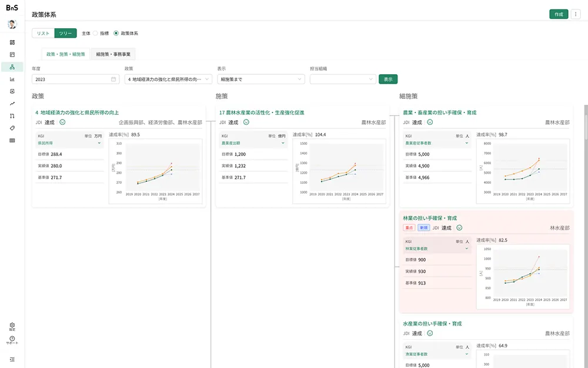Open the document download icon in sidebar
This screenshot has width=588, height=368.
click(x=12, y=91)
